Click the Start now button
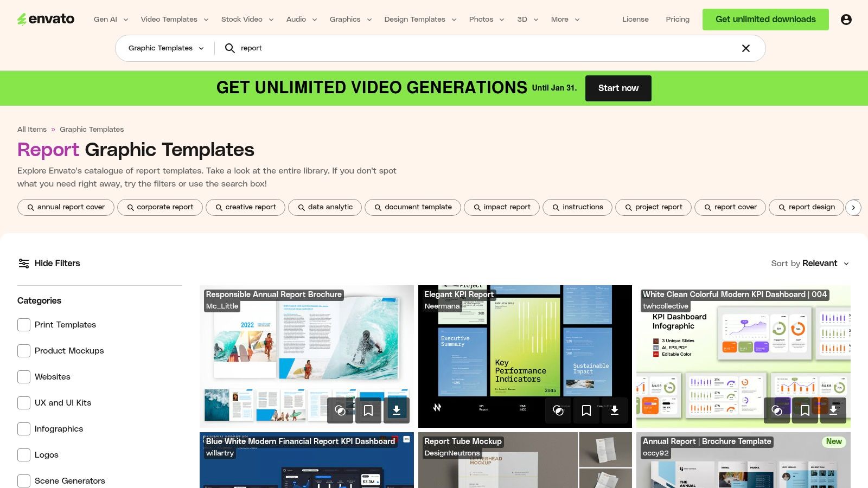 [x=618, y=88]
